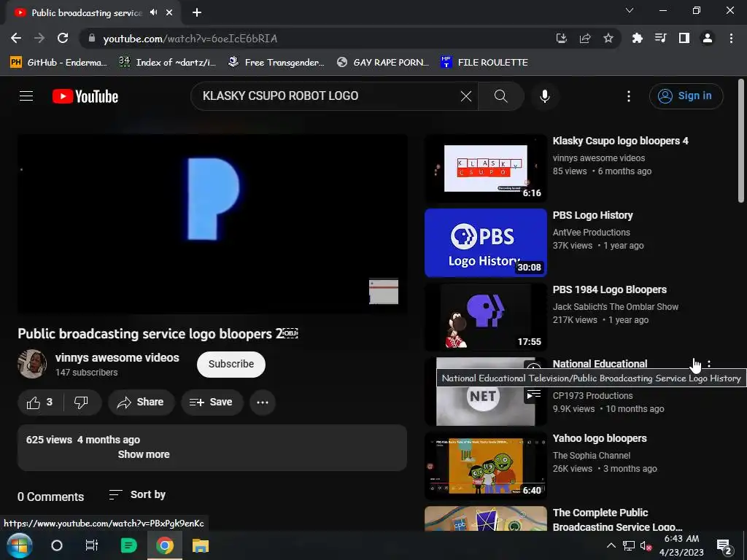Dislike the video with thumbs-down

point(82,402)
